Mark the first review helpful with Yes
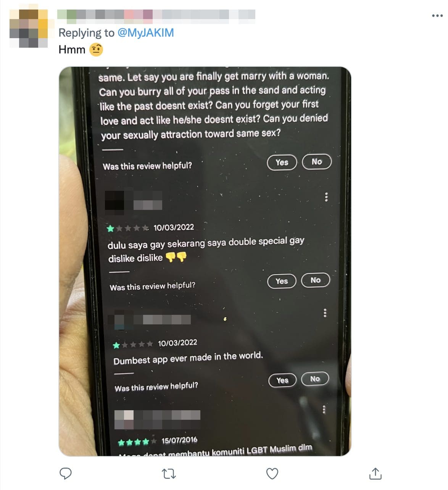This screenshot has height=490, width=448. point(282,163)
